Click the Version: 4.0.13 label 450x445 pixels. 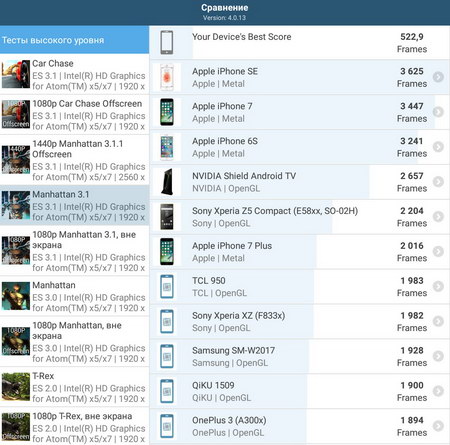[x=224, y=18]
